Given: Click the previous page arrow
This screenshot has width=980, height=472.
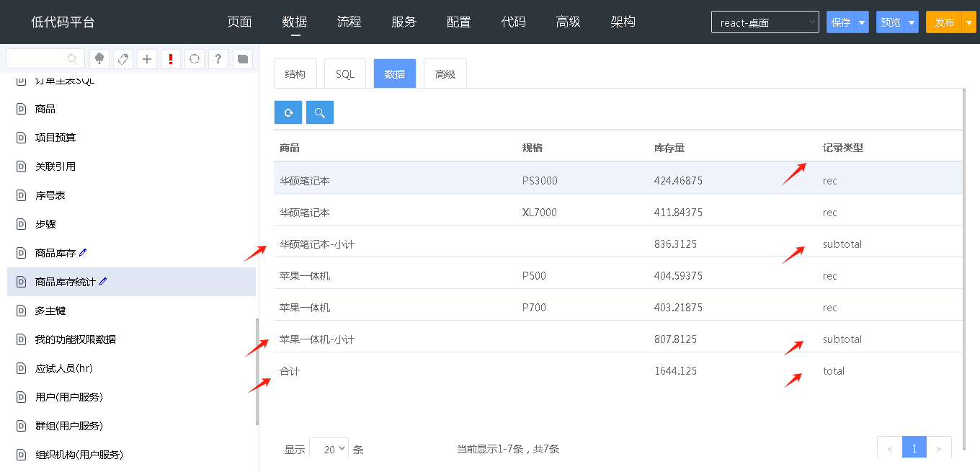Looking at the screenshot, I should point(890,447).
